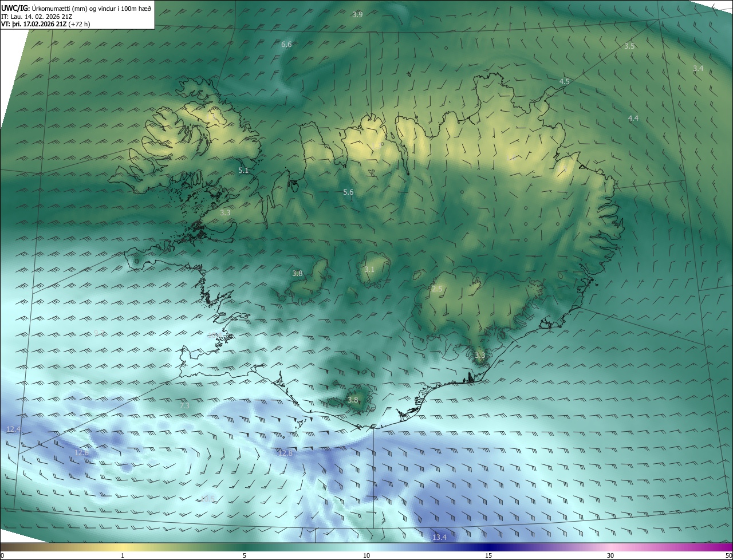Click the 12.4 value label on the map
This screenshot has width=733, height=560.
tap(13, 429)
